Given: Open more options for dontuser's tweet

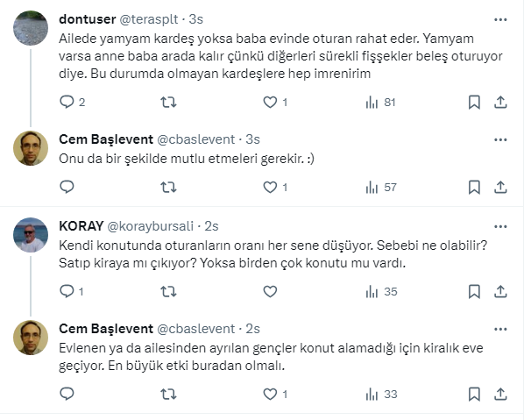Looking at the screenshot, I should point(500,18).
